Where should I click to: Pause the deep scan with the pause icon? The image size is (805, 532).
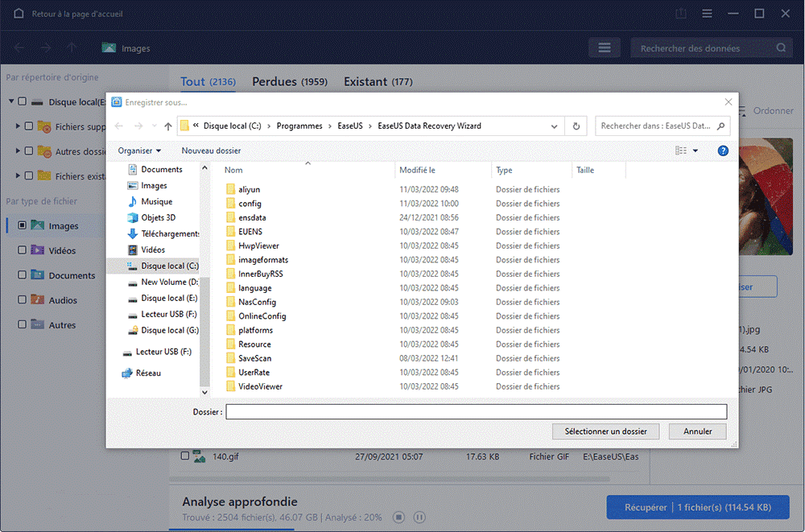pyautogui.click(x=419, y=517)
